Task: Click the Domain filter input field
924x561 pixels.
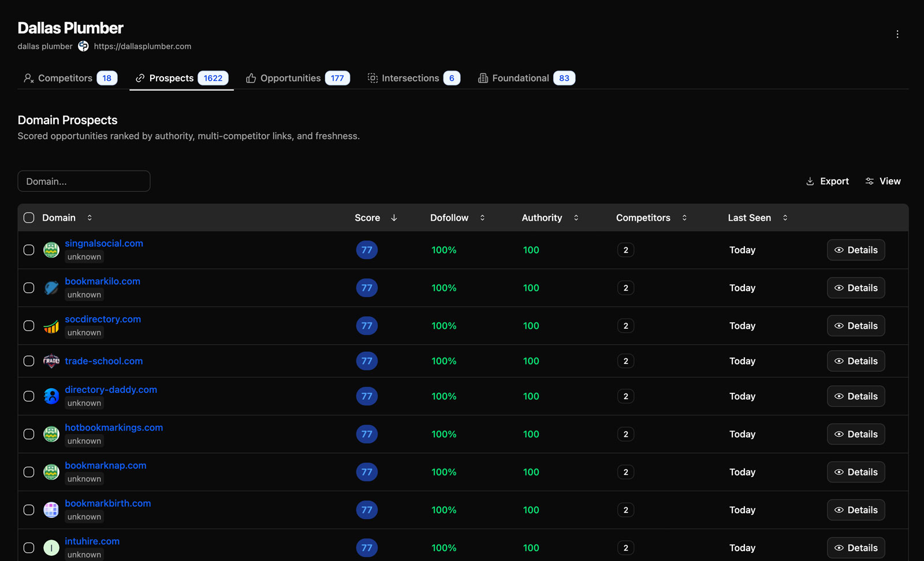Action: pos(84,181)
